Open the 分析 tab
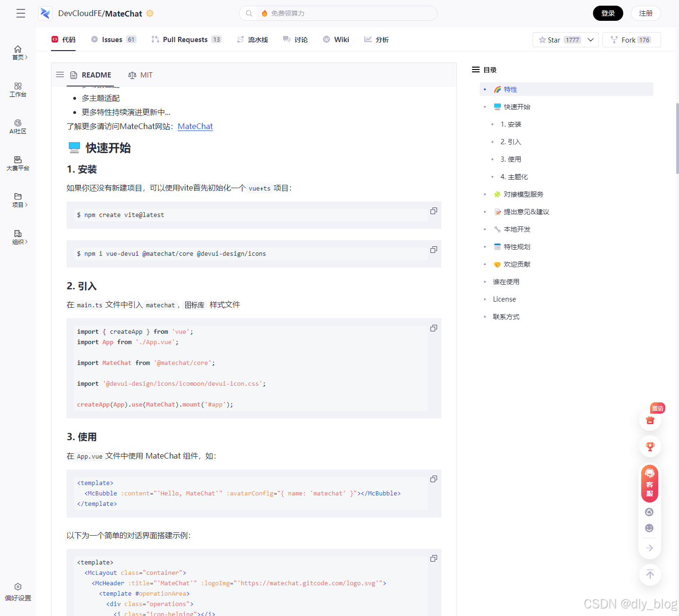This screenshot has width=679, height=616. click(x=377, y=40)
